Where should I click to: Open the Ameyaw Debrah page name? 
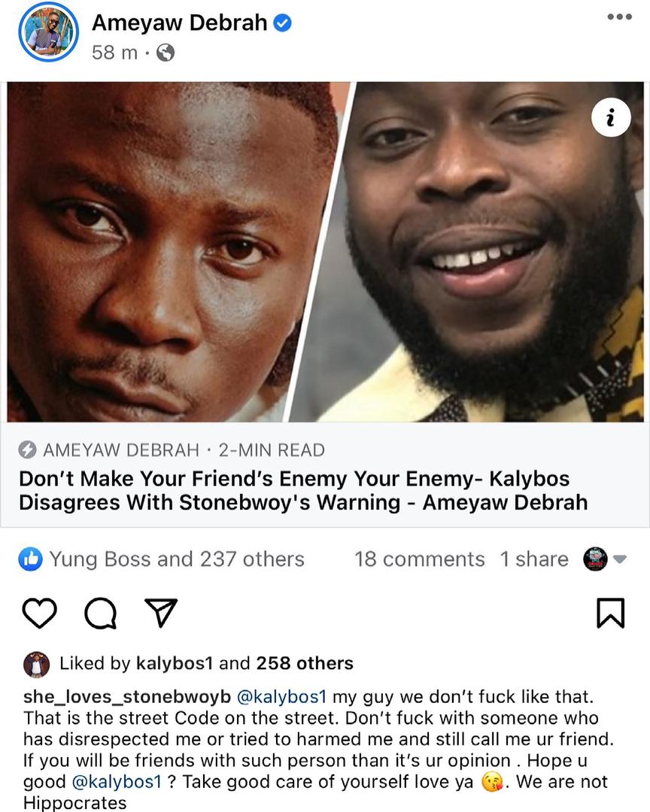[179, 23]
